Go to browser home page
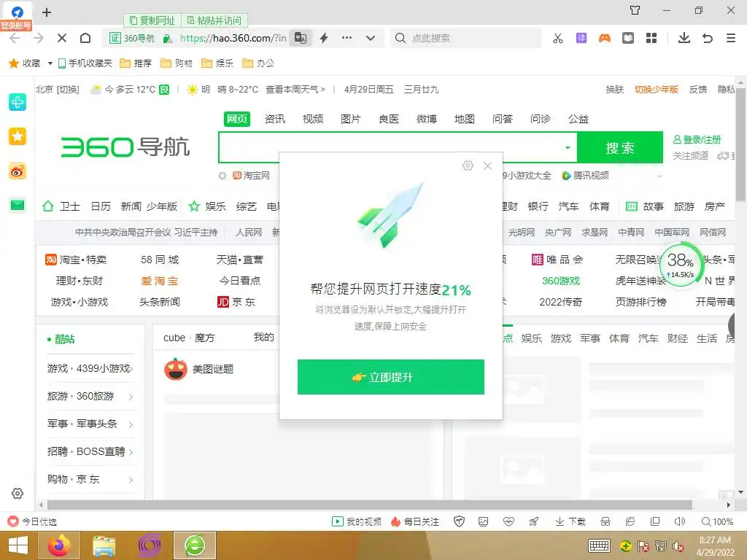The image size is (747, 560). click(85, 38)
